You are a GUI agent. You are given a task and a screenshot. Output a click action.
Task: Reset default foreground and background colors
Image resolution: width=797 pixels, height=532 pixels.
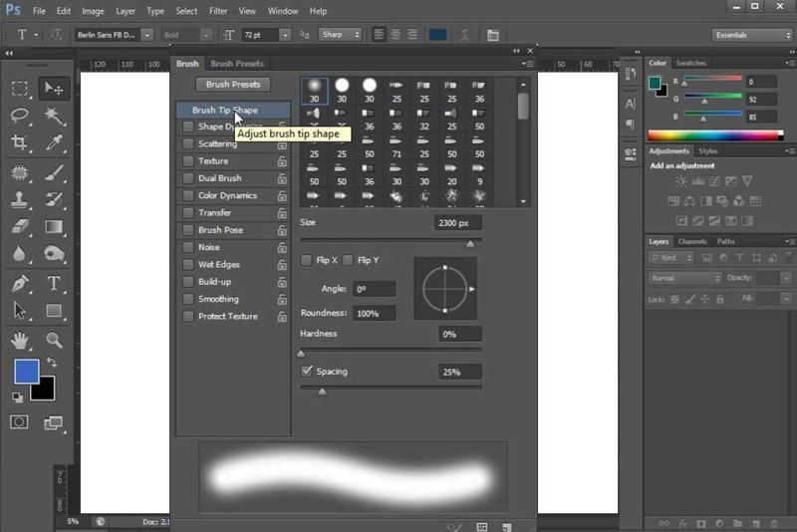coord(17,398)
